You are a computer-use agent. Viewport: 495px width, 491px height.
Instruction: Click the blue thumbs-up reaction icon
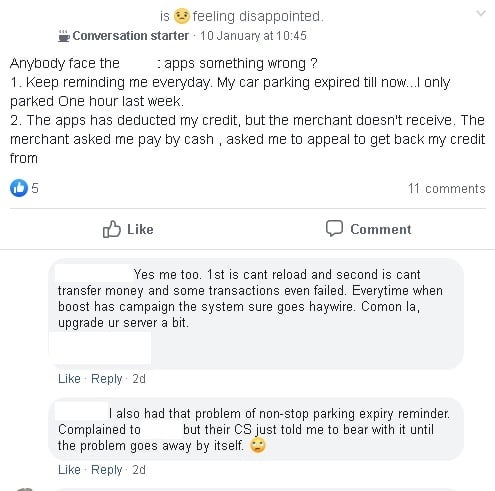point(19,188)
